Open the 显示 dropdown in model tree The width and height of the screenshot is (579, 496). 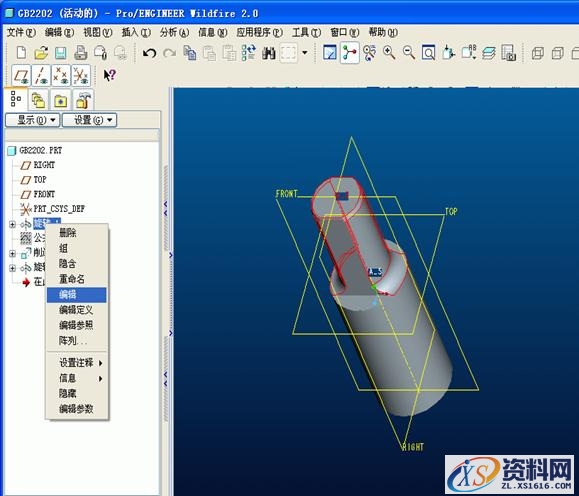[x=32, y=120]
